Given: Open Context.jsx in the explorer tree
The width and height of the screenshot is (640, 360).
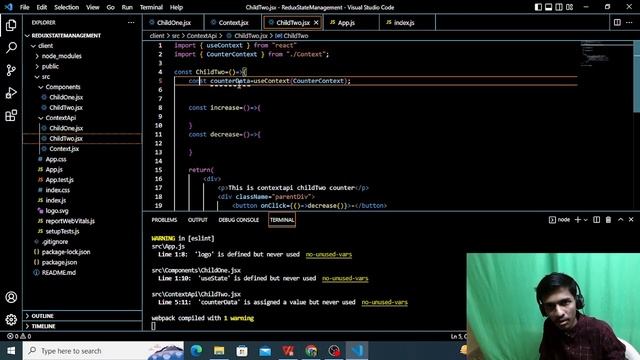Looking at the screenshot, I should tap(64, 149).
